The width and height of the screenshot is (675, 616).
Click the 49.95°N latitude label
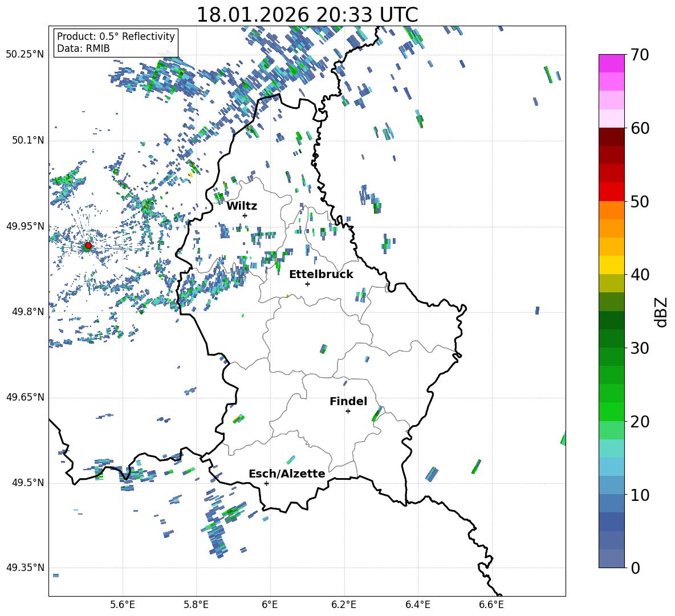25,226
